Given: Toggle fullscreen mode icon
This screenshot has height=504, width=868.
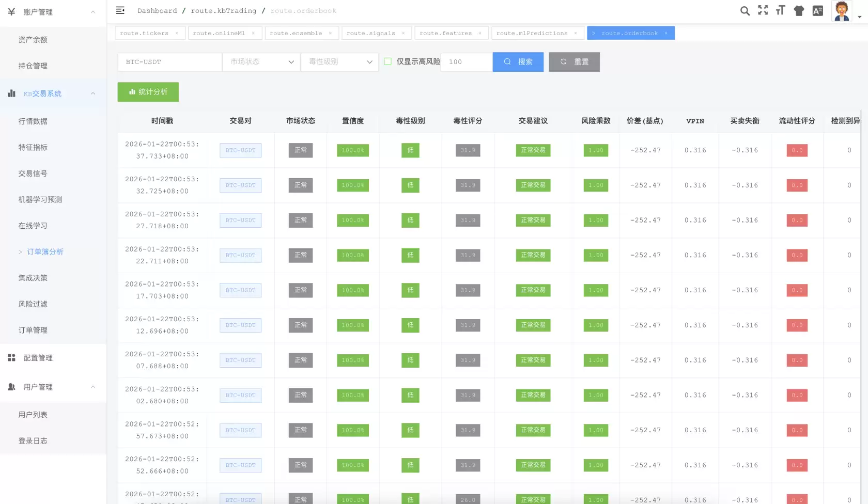Looking at the screenshot, I should click(763, 10).
